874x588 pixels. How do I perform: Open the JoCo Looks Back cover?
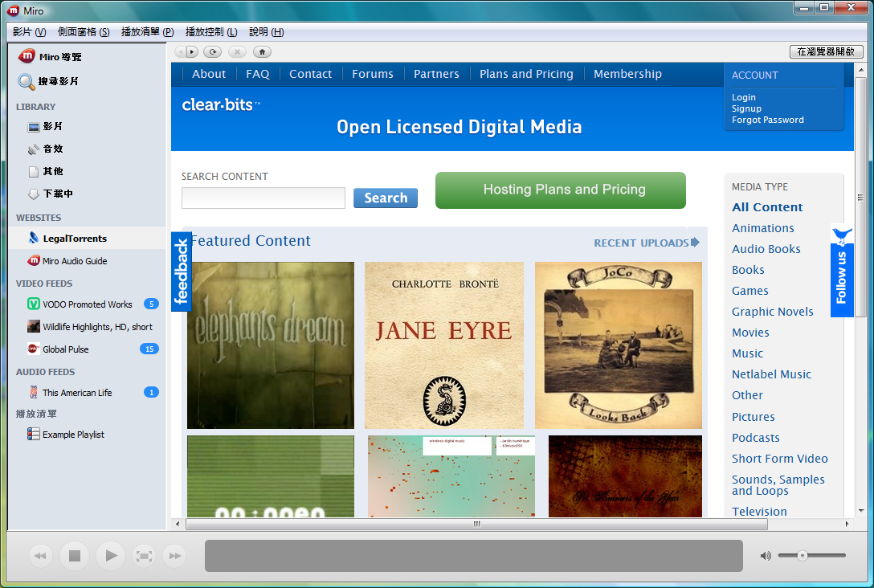(619, 345)
